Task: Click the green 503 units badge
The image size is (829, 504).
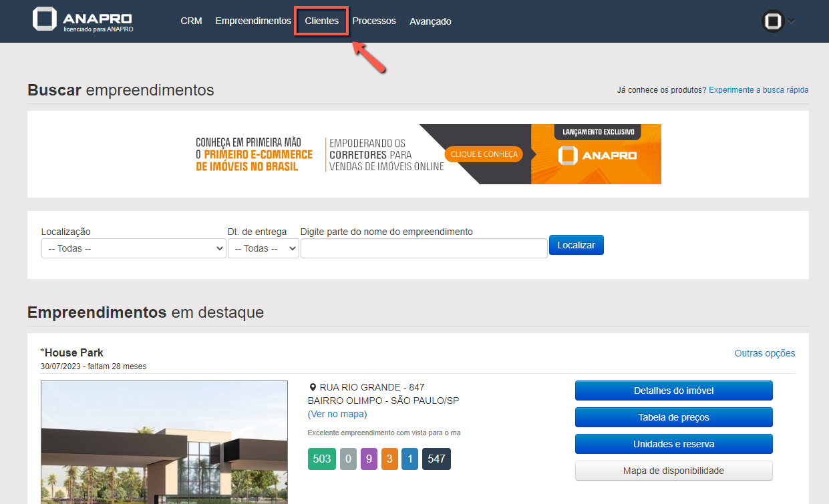Action: point(322,459)
